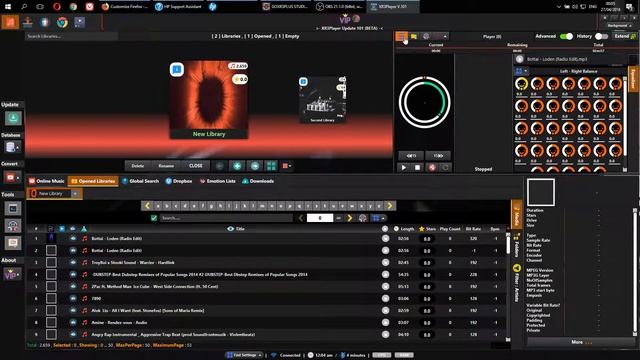Switch to the Emotion Lists tab
The height and width of the screenshot is (360, 640).
[x=217, y=181]
